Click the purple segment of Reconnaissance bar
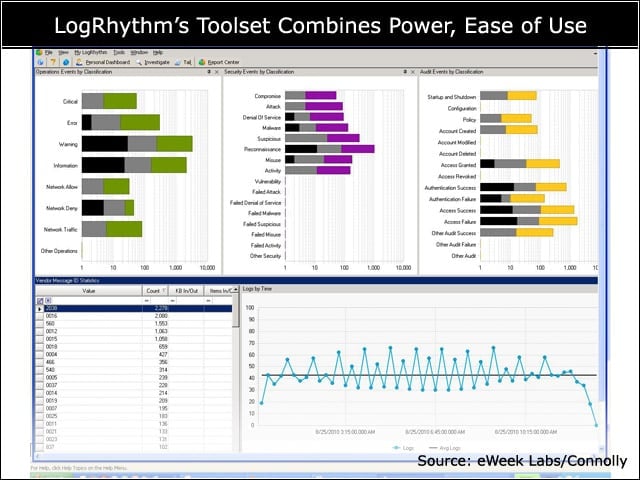Image resolution: width=640 pixels, height=480 pixels. tap(358, 149)
